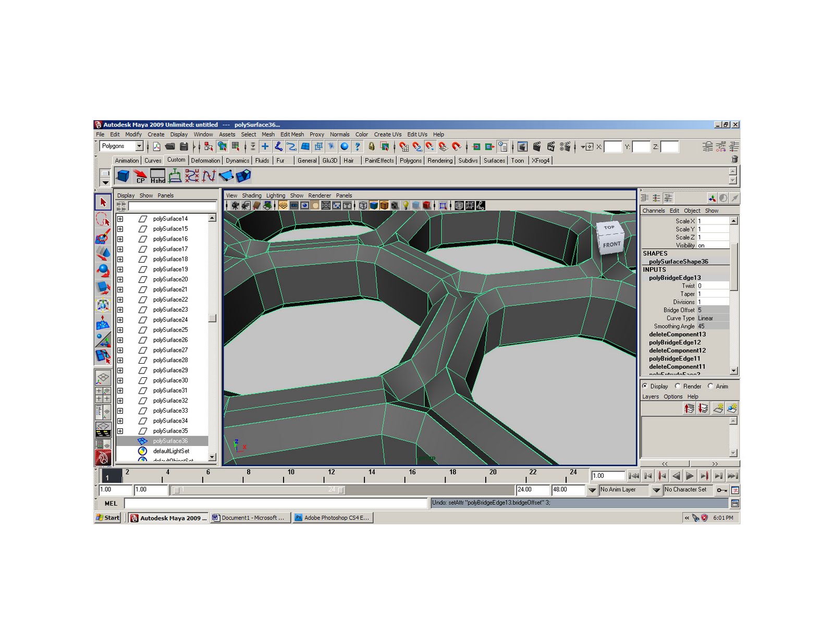Click the play backwards button
834x644 pixels.
[x=676, y=476]
